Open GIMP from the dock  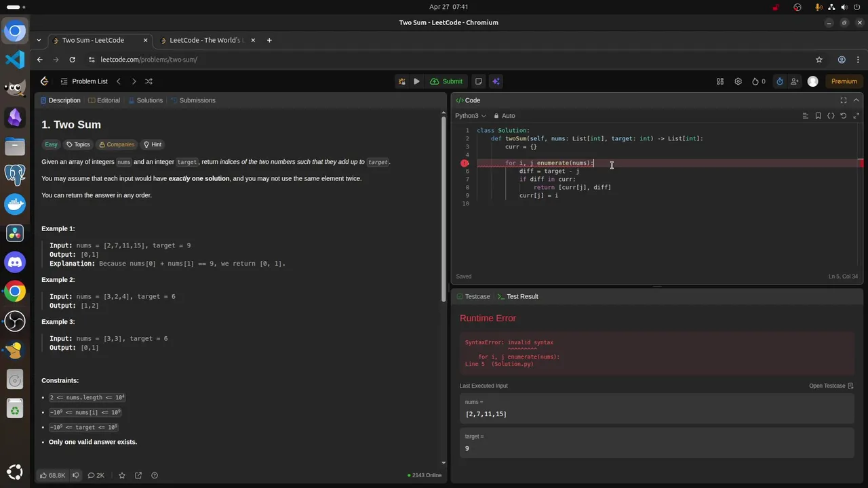15,88
